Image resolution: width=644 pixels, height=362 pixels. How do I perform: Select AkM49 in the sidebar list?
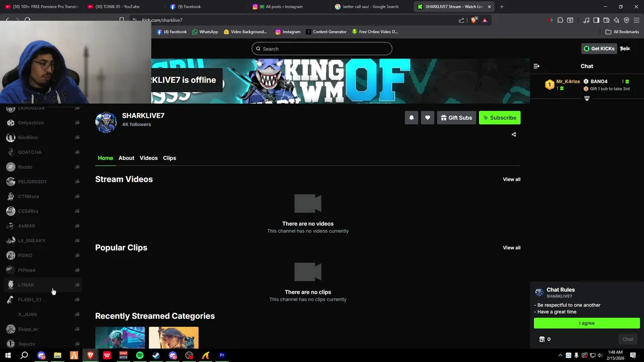tap(43, 226)
